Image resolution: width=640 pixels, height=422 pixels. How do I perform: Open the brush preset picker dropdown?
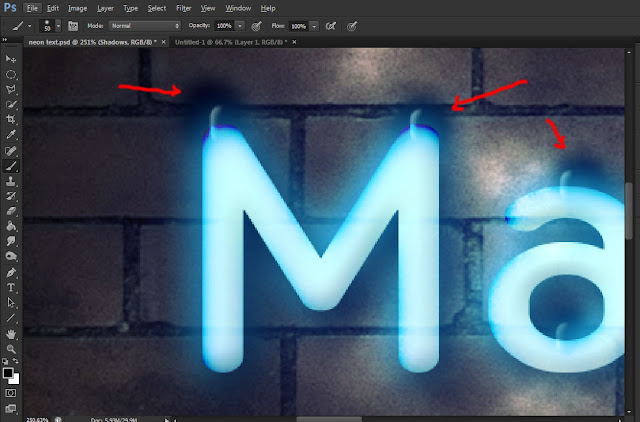[58, 26]
